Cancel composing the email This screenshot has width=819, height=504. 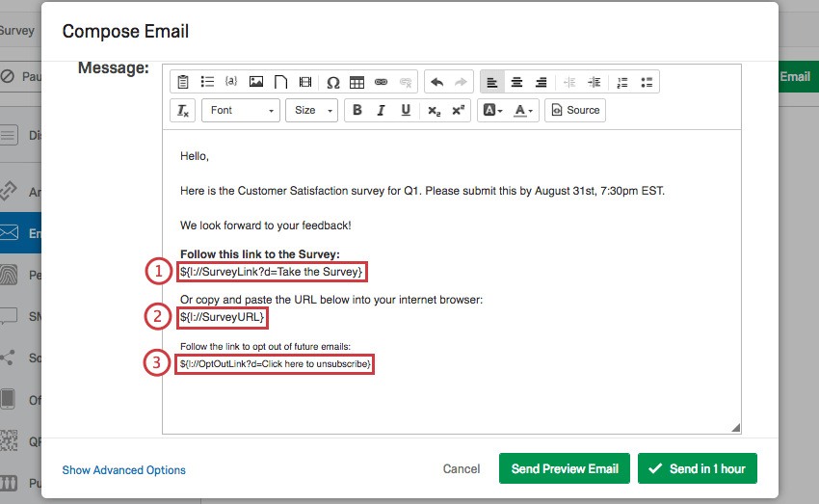click(x=462, y=469)
